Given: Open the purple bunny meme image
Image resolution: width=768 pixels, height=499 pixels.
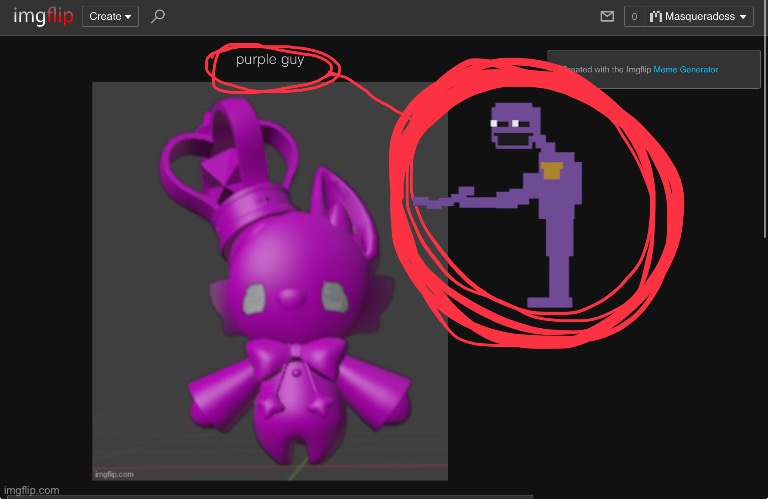Looking at the screenshot, I should click(x=270, y=281).
